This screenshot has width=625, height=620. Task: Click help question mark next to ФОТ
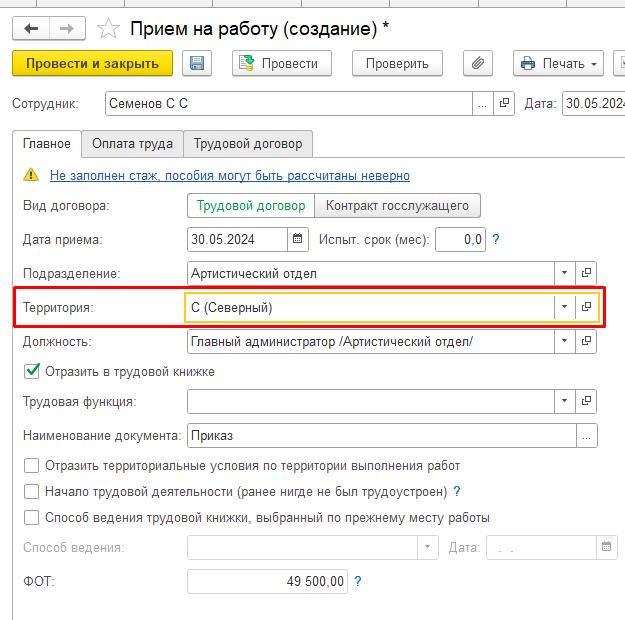[x=357, y=581]
